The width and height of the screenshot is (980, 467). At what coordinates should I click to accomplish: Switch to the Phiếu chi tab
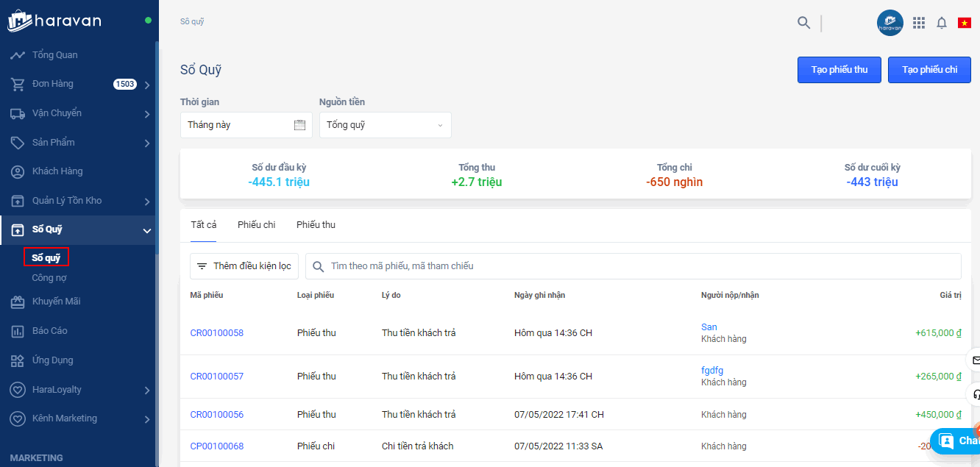pos(256,225)
